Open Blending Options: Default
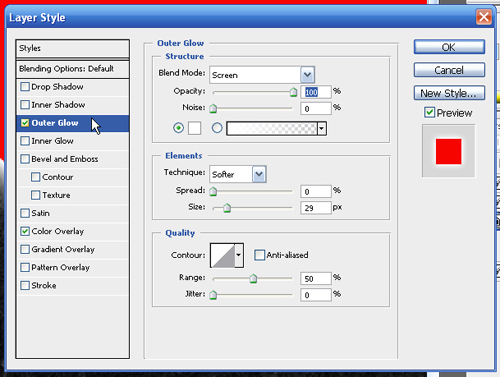The width and height of the screenshot is (500, 377). tap(72, 69)
